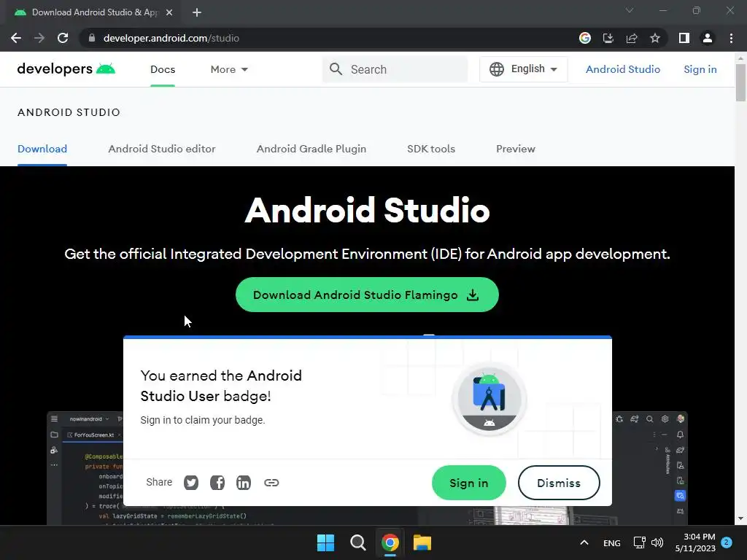
Task: Share the badge on Twitter
Action: 191,483
